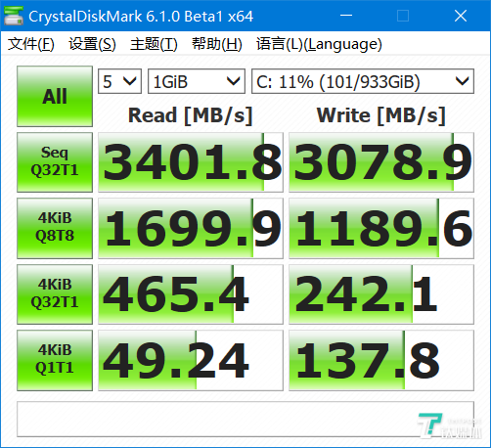Viewport: 491px width, 448px height.
Task: Click the CrystalDiskMark app icon in title bar
Action: (13, 16)
